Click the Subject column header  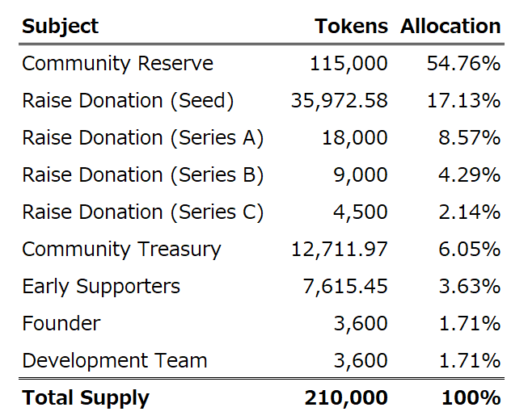[60, 26]
